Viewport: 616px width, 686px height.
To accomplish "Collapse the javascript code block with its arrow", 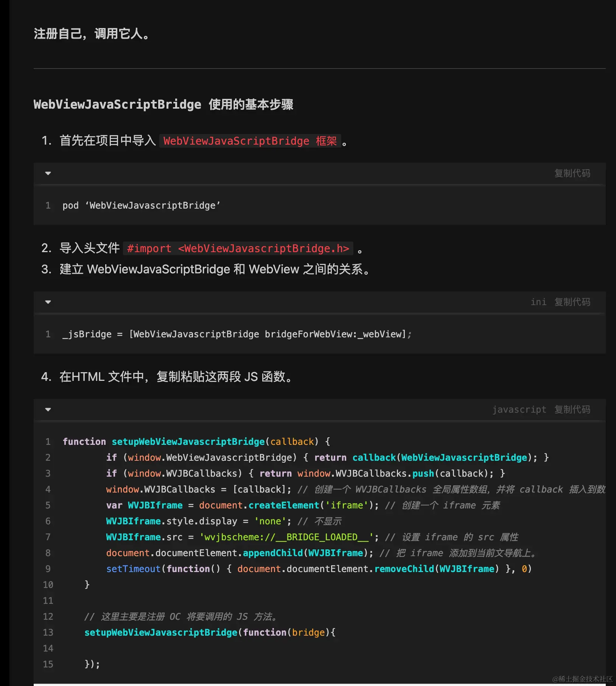I will coord(48,410).
